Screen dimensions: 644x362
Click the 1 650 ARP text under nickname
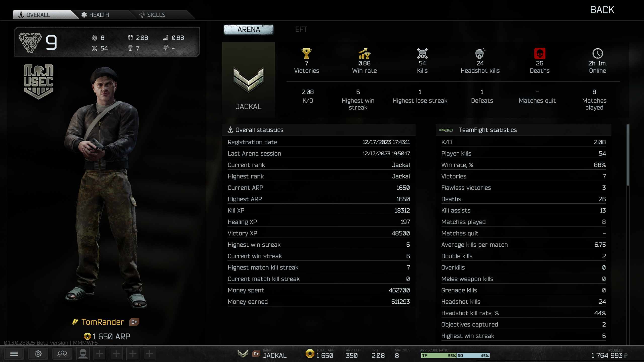coord(111,336)
